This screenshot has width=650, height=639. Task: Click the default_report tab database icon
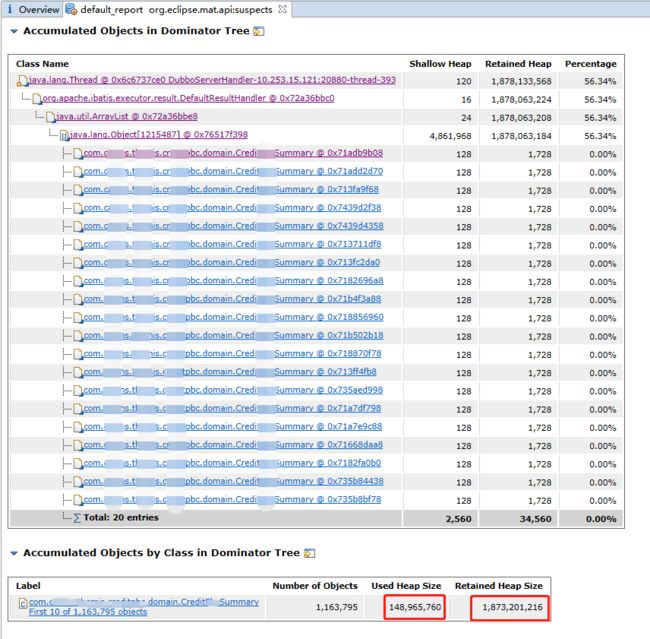point(71,9)
